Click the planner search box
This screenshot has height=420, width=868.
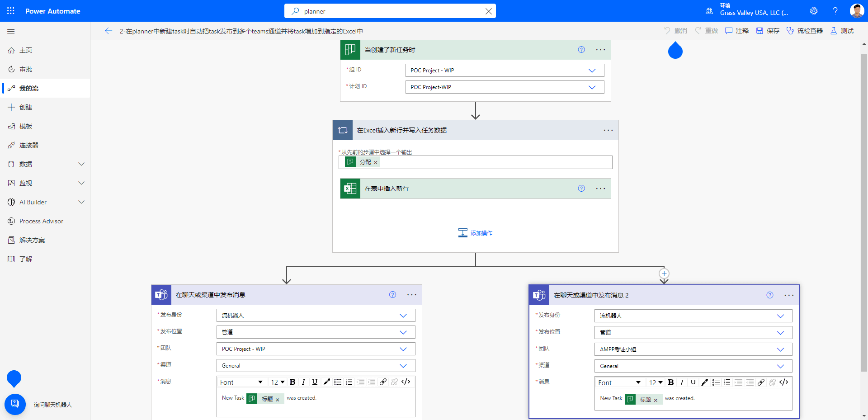point(389,11)
